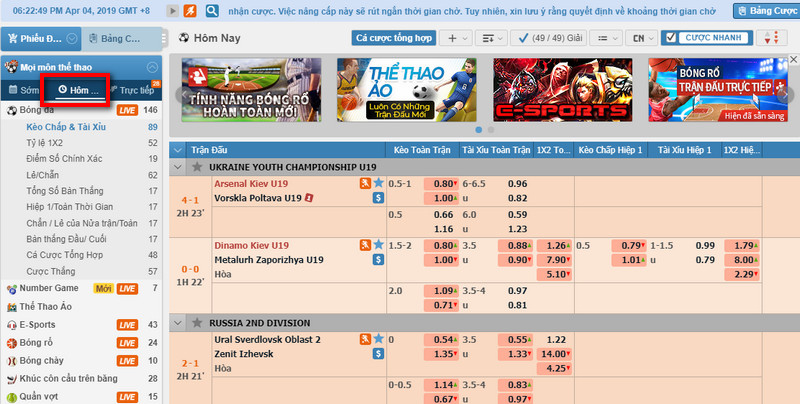Collapse Ukraine Youth Championship U19 section

[178, 166]
